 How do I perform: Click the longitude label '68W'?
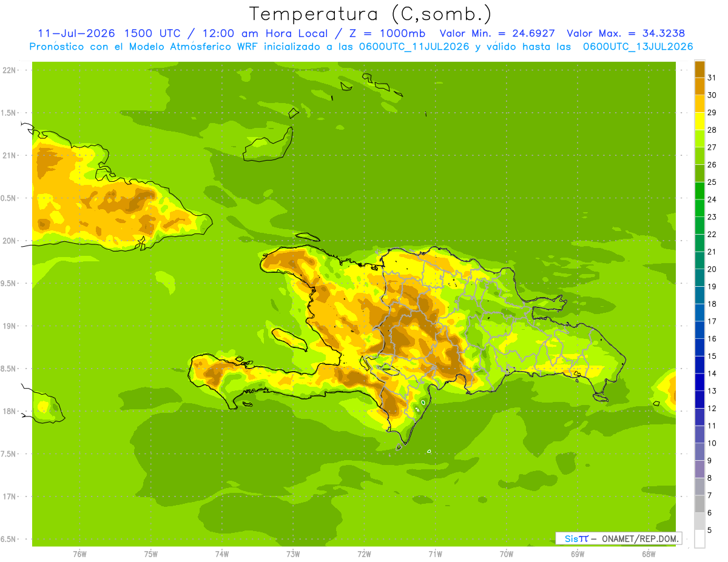click(x=649, y=554)
